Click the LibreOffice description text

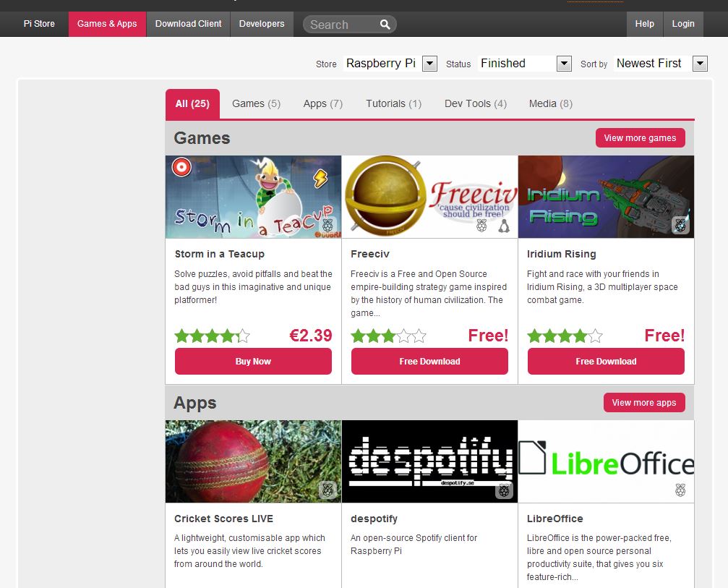(x=599, y=558)
